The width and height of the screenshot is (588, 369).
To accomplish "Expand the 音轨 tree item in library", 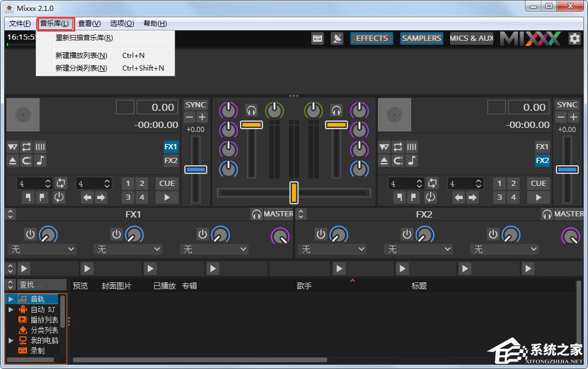I will tap(10, 299).
